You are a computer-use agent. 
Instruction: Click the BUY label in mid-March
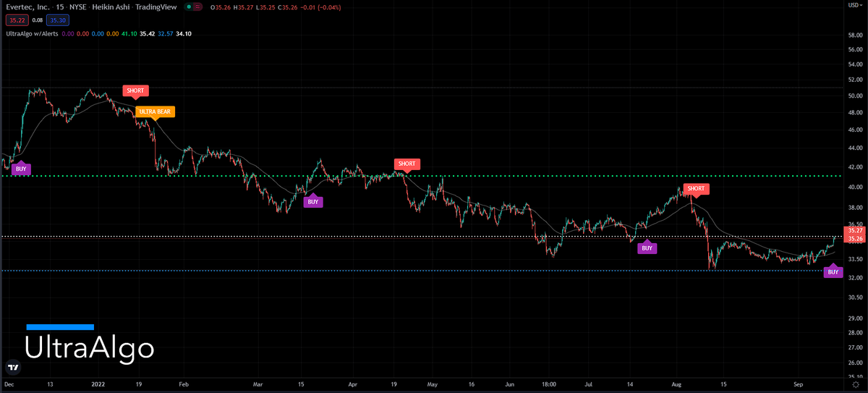tap(313, 202)
